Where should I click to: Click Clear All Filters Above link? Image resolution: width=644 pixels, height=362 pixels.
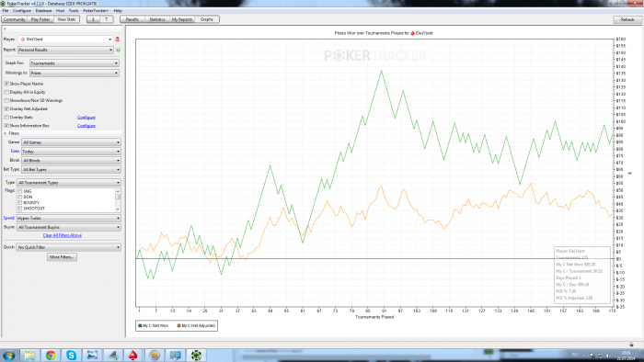[x=63, y=235]
